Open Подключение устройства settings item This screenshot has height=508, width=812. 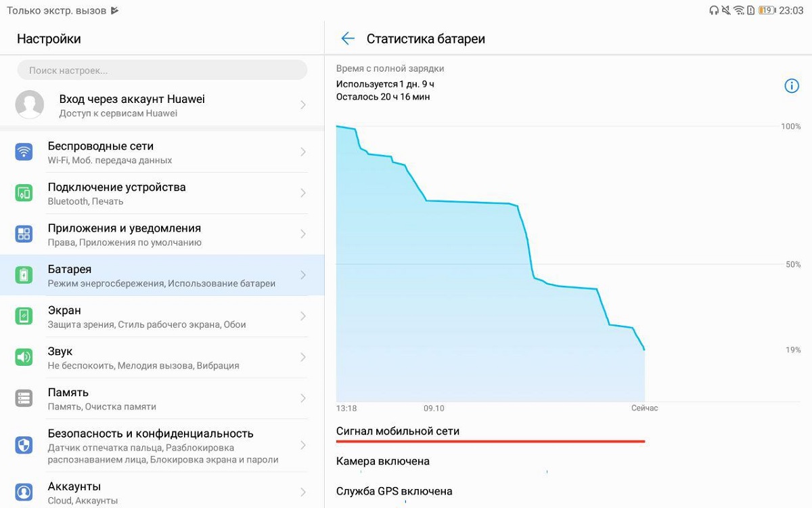(162, 193)
